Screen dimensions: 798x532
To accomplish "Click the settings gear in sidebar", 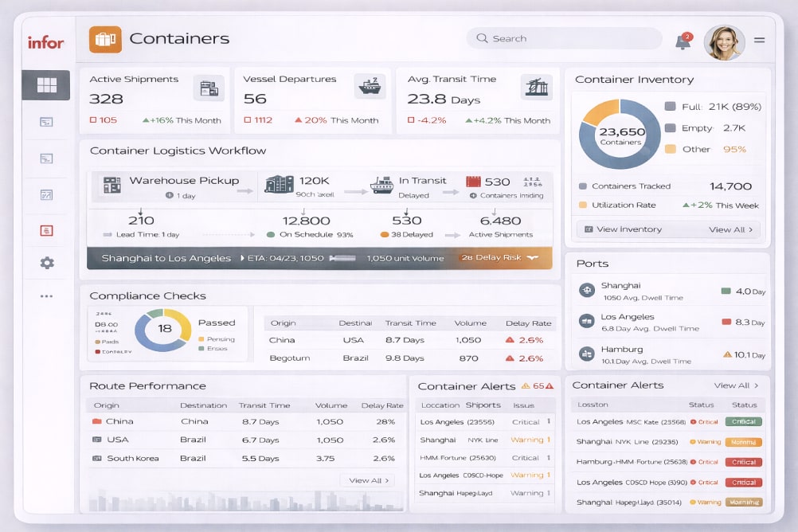I will [47, 263].
